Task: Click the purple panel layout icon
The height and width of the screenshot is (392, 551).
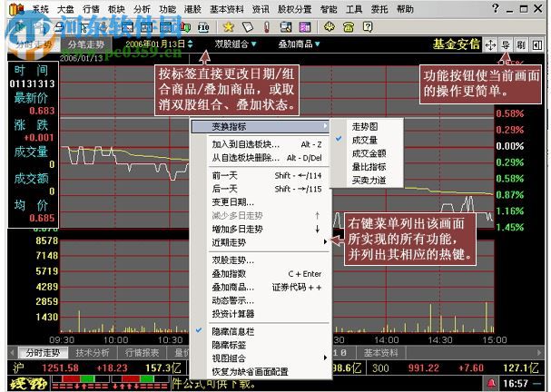Action: [305, 26]
